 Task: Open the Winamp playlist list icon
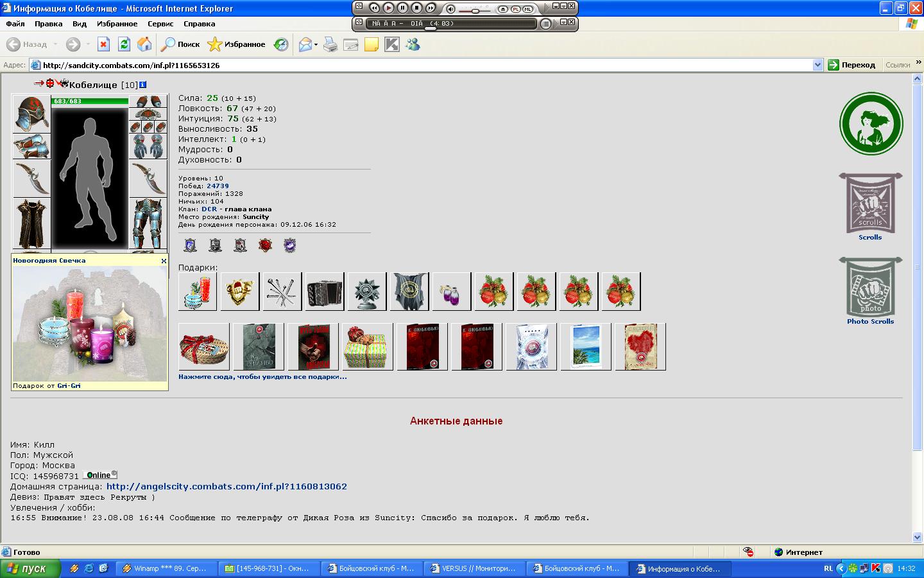[545, 24]
